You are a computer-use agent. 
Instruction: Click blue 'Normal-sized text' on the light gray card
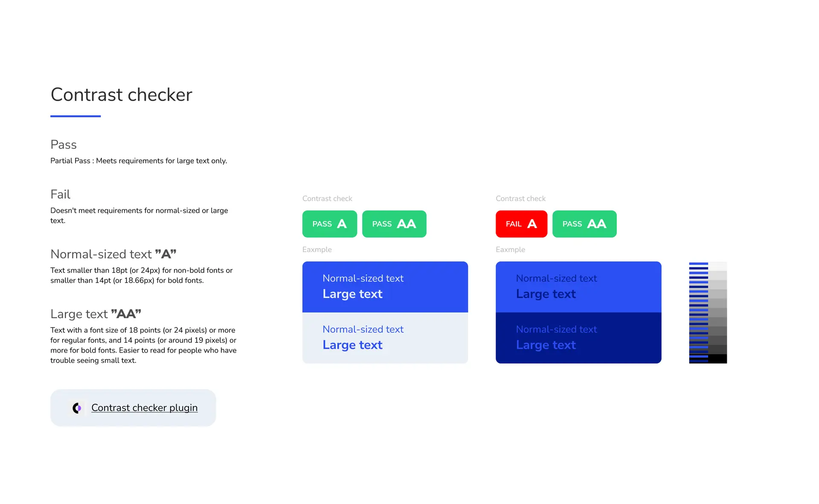point(363,329)
